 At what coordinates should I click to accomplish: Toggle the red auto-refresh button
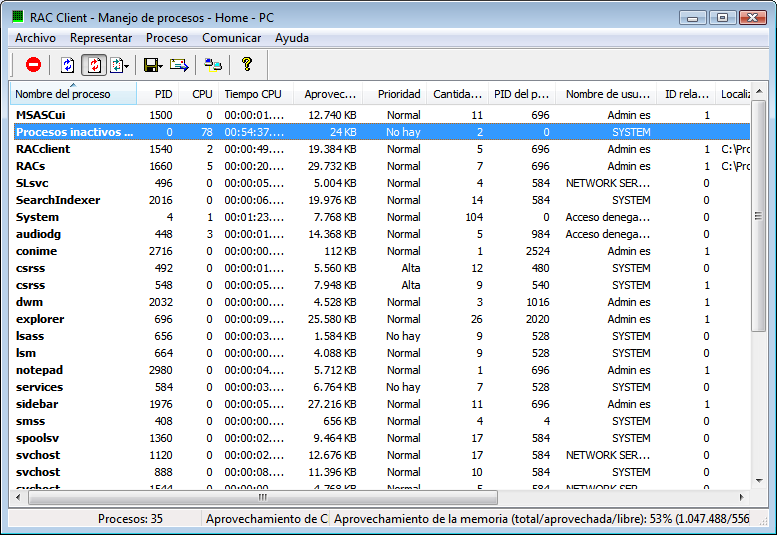click(x=93, y=65)
